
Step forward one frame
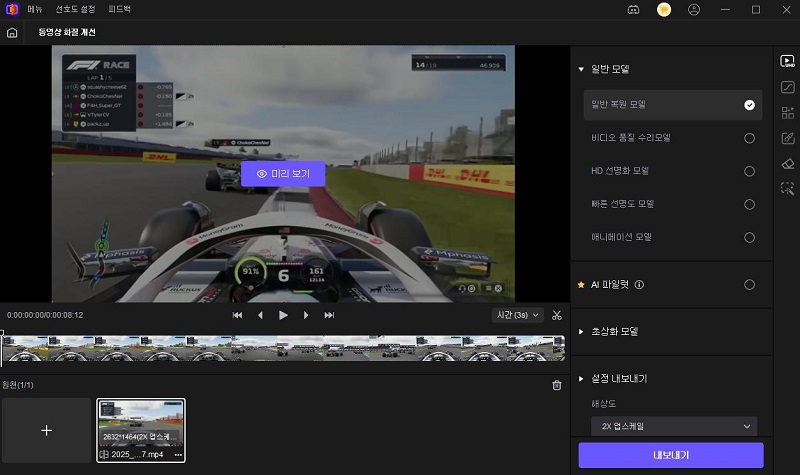306,315
